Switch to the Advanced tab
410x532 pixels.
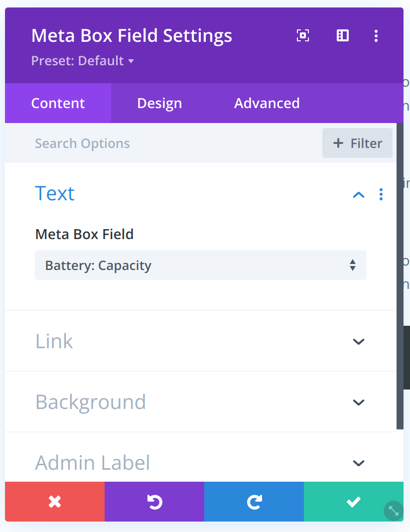[x=267, y=103]
